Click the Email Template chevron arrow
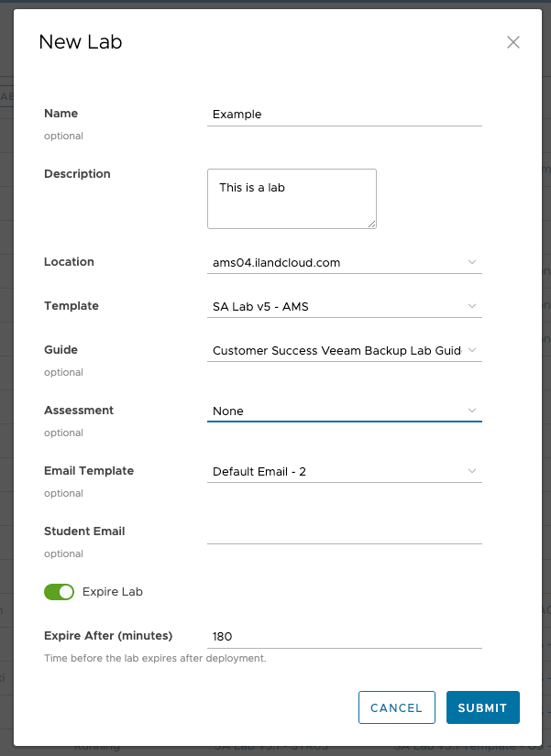 472,471
